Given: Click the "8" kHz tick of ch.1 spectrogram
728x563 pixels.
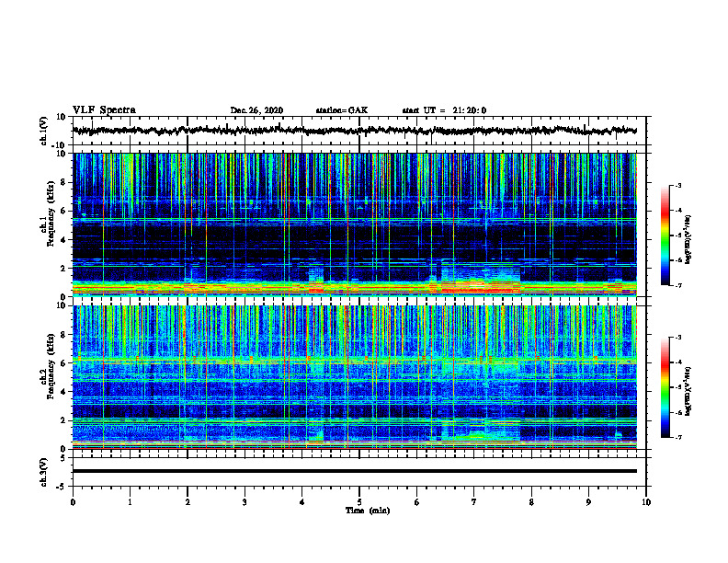Looking at the screenshot, I should (x=63, y=182).
